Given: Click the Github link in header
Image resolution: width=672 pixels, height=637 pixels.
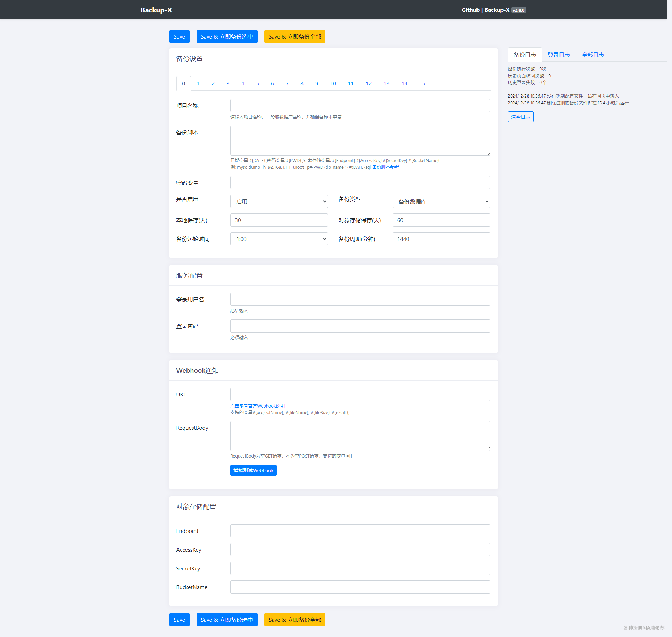Looking at the screenshot, I should [470, 10].
